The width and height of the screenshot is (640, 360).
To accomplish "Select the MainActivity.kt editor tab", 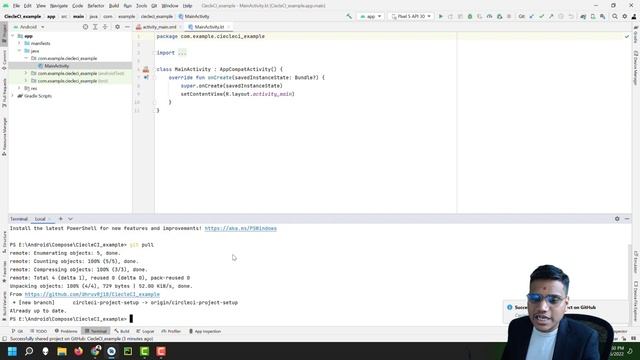I will tap(209, 27).
